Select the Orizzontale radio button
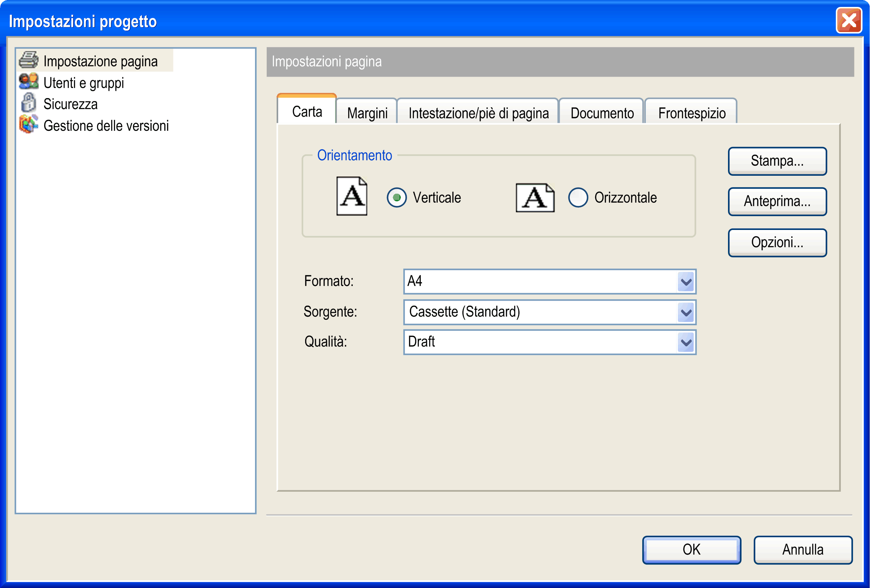This screenshot has width=870, height=588. click(578, 197)
